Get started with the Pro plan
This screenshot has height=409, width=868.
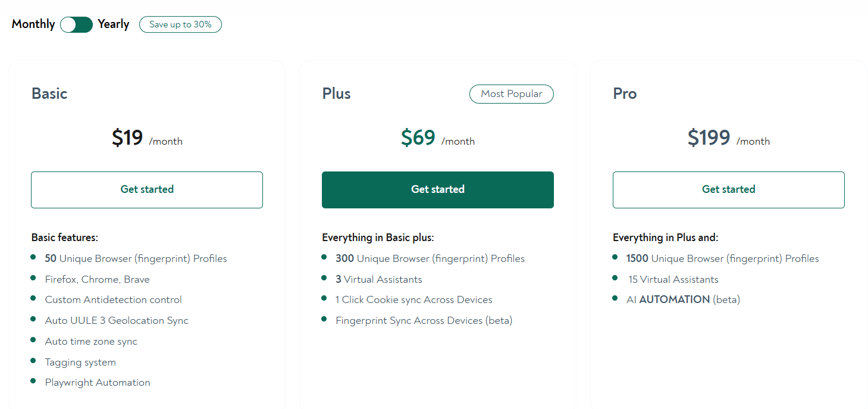coord(729,190)
